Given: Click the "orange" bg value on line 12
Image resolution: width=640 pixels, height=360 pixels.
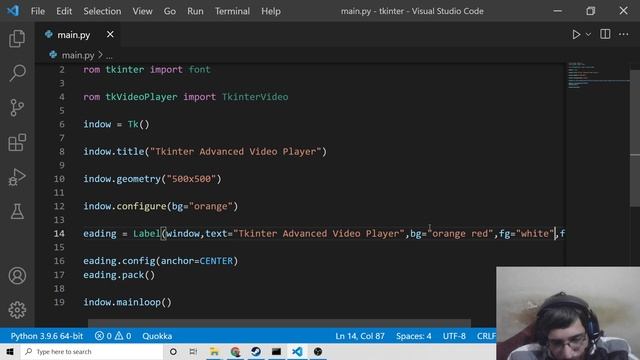Looking at the screenshot, I should [x=211, y=206].
